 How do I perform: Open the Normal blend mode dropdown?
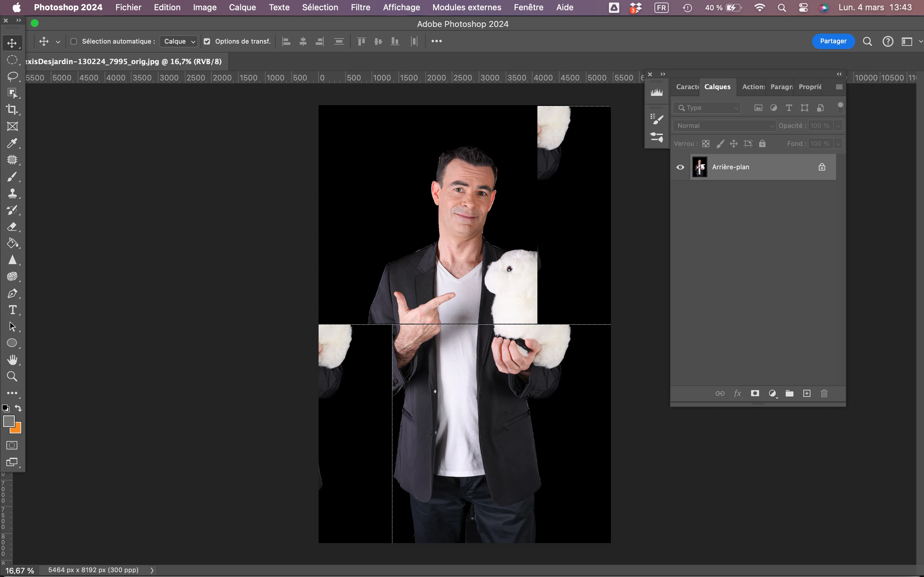click(x=724, y=126)
